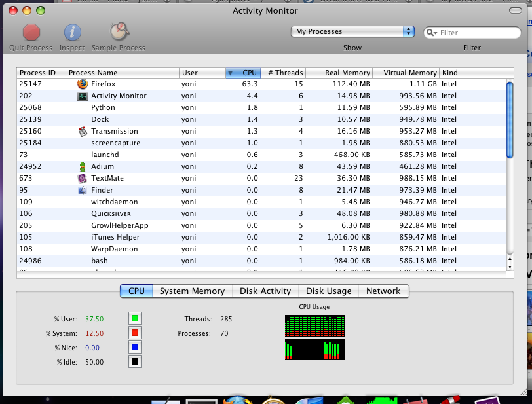Click the Quit Process stop-sign icon
This screenshot has height=404, width=532.
point(31,32)
